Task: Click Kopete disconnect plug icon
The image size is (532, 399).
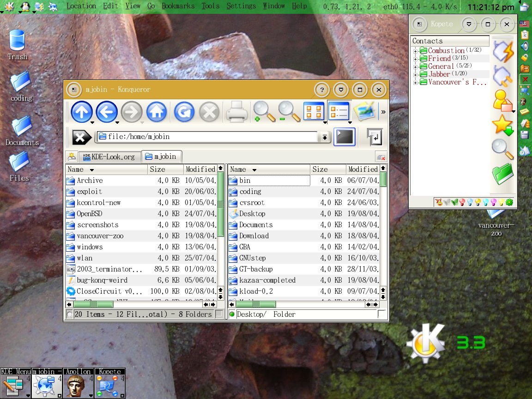Action: coord(502,76)
